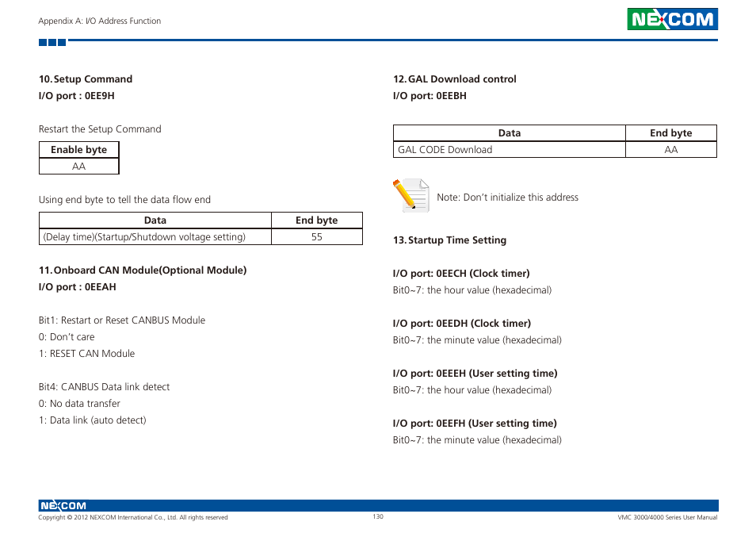
Task: Select the line '0: No data transfer'
Action: tap(79, 403)
